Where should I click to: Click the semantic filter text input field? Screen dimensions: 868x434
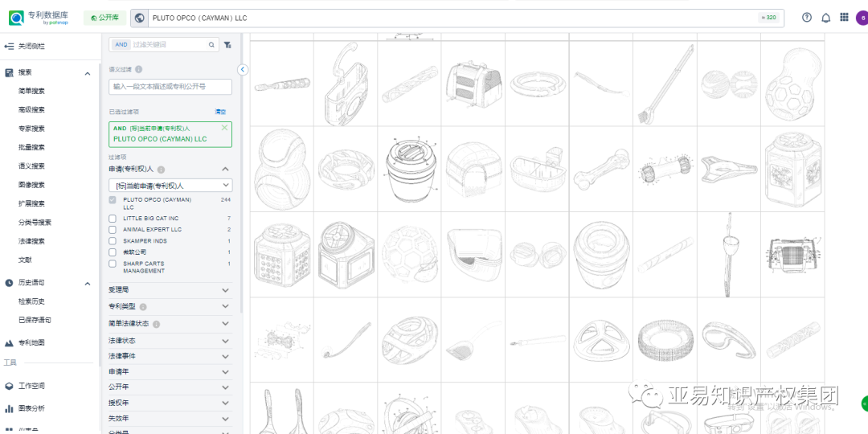pos(170,87)
